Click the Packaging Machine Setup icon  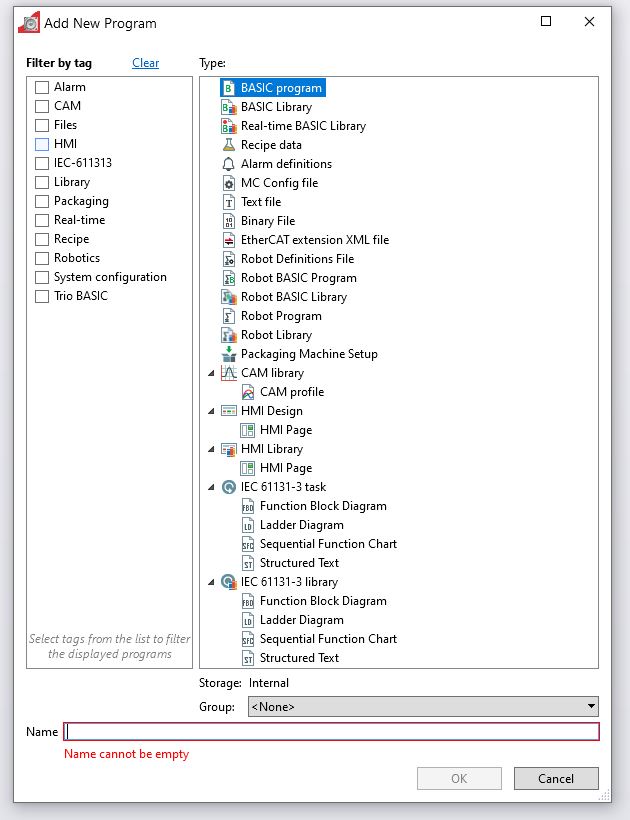pos(228,354)
